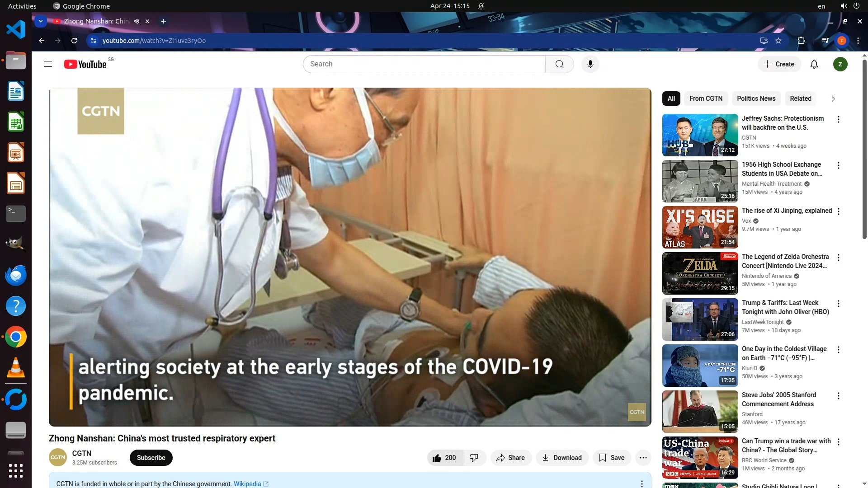
Task: Select the Politics News filter chip
Action: coord(756,99)
